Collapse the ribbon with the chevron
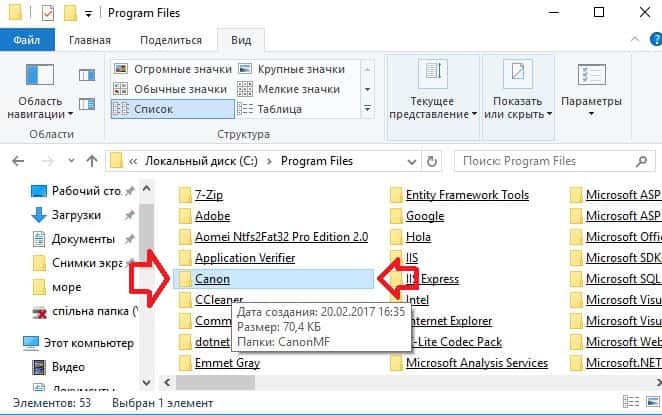 [x=635, y=39]
